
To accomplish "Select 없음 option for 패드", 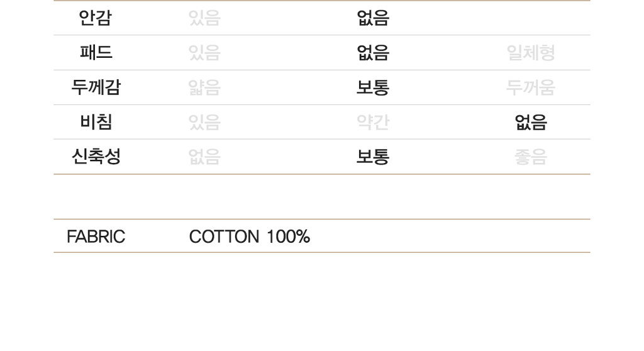I will pyautogui.click(x=373, y=53).
